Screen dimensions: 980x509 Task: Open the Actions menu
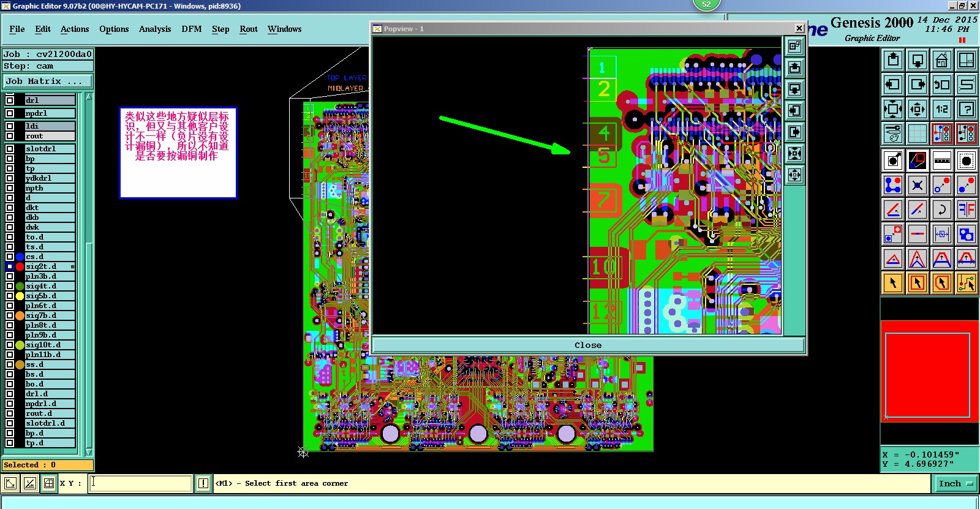[x=75, y=29]
